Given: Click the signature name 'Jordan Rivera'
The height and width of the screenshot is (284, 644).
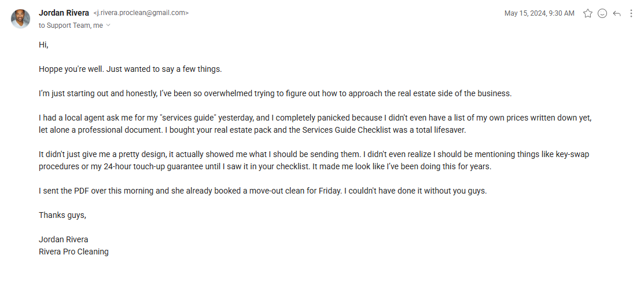Looking at the screenshot, I should pyautogui.click(x=63, y=239).
